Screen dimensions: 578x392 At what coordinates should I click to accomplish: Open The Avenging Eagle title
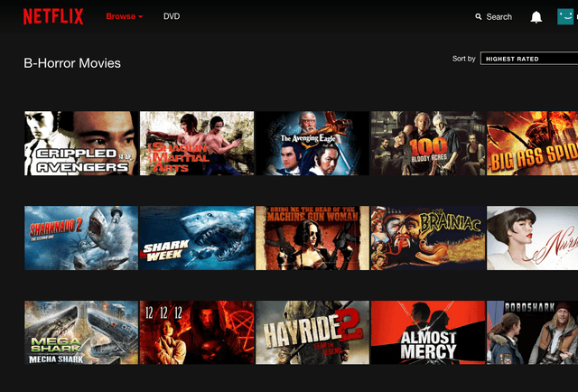coord(312,144)
